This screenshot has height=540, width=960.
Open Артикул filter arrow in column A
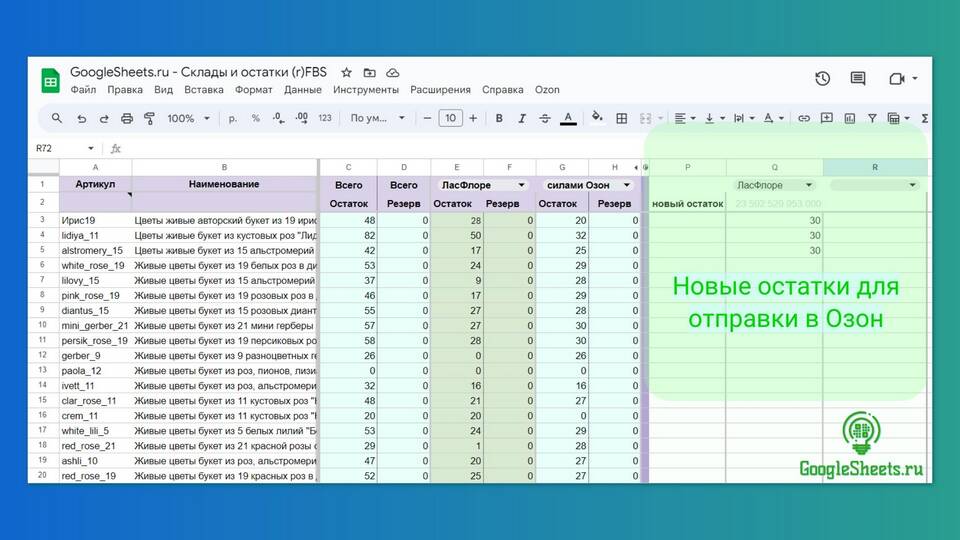(x=129, y=195)
